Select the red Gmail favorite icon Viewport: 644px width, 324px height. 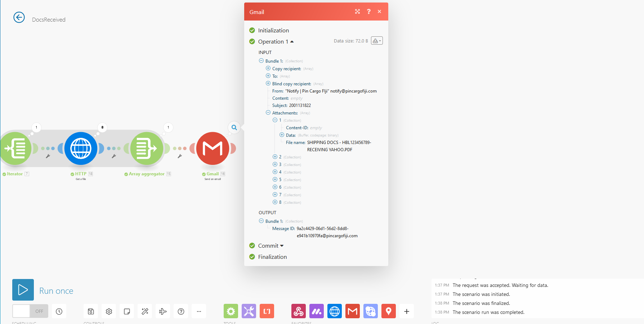[x=353, y=311]
